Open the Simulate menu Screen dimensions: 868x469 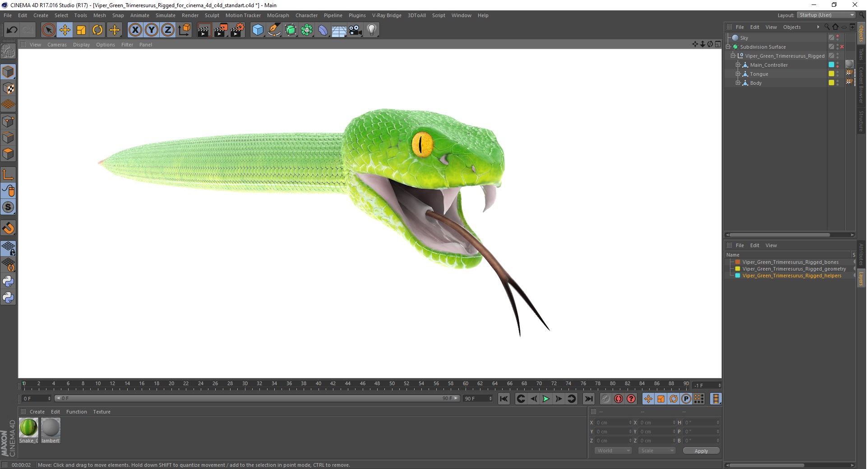166,15
